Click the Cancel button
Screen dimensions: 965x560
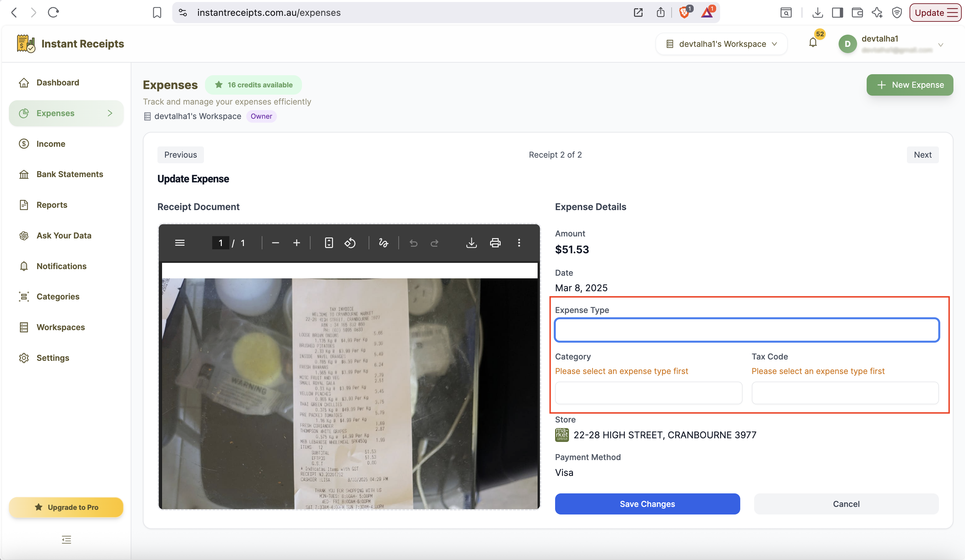coord(846,504)
